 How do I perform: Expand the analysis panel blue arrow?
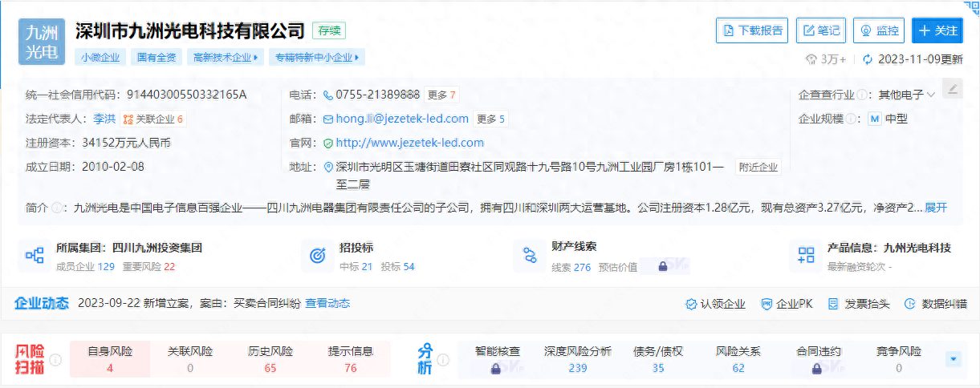point(954,359)
